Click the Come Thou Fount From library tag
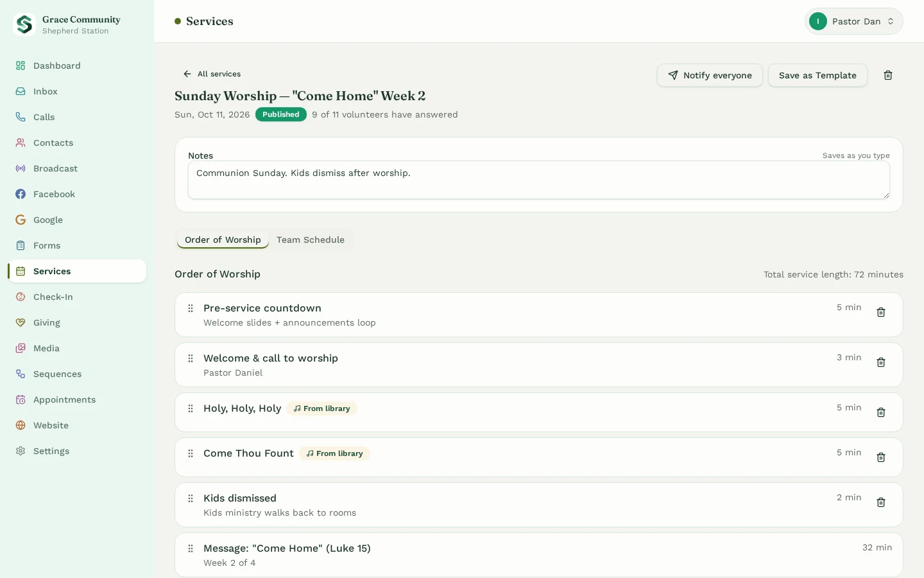 coord(335,453)
